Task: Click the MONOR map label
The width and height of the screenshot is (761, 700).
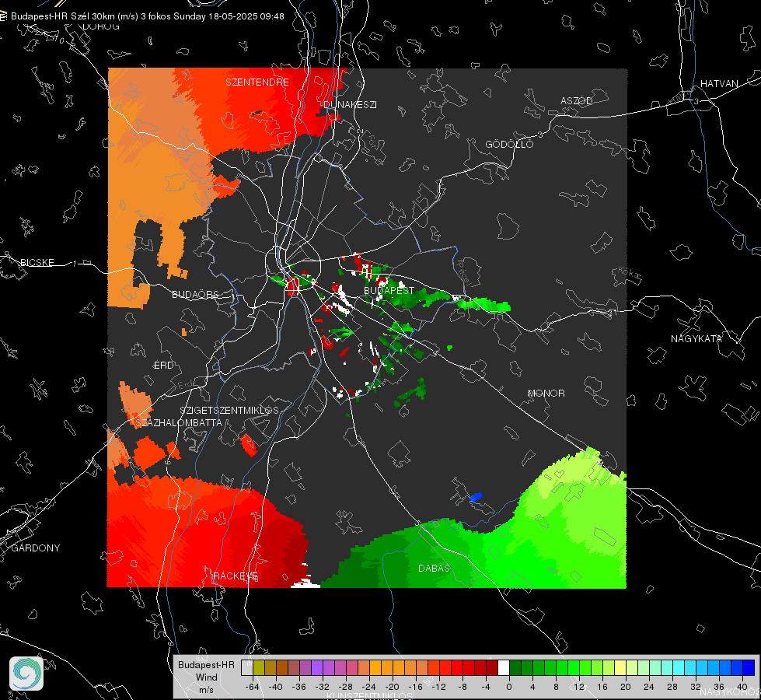Action: (x=546, y=393)
